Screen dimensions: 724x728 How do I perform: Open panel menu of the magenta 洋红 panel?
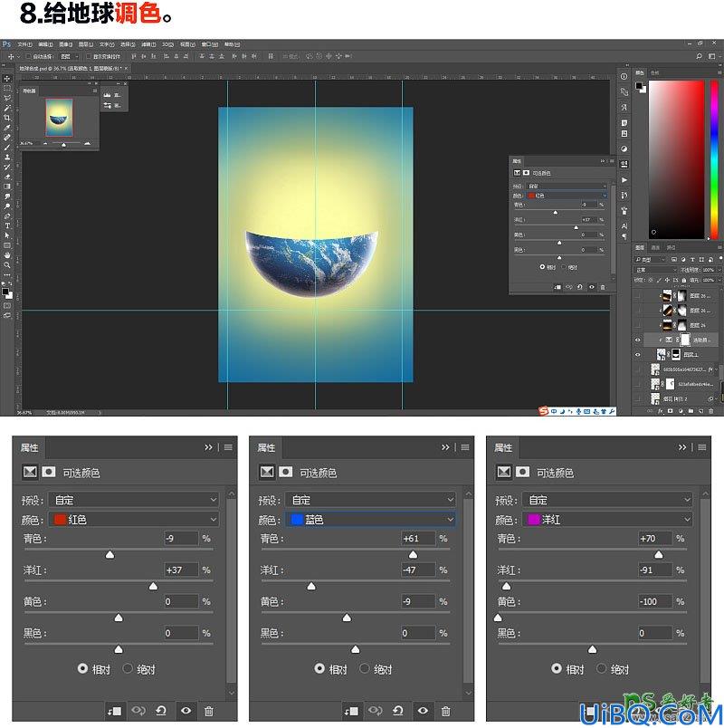pos(701,447)
